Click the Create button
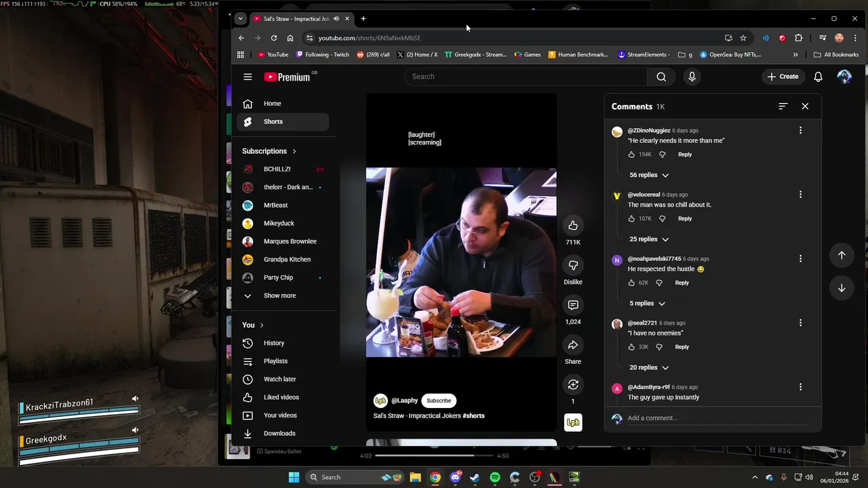The width and height of the screenshot is (868, 488). pyautogui.click(x=783, y=77)
